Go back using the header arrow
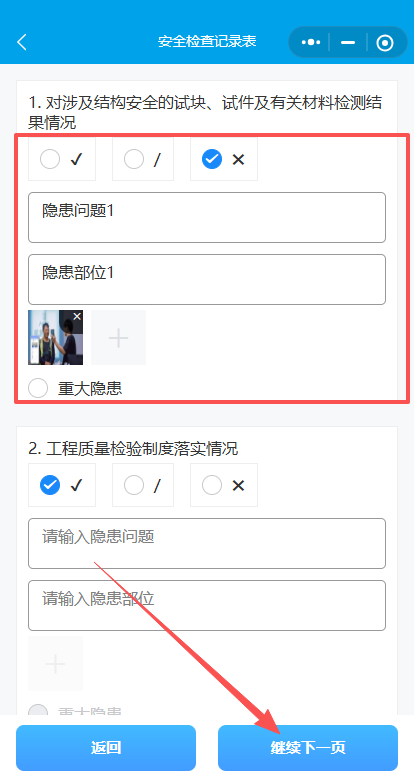Screen dimensions: 414x780 pos(22,42)
